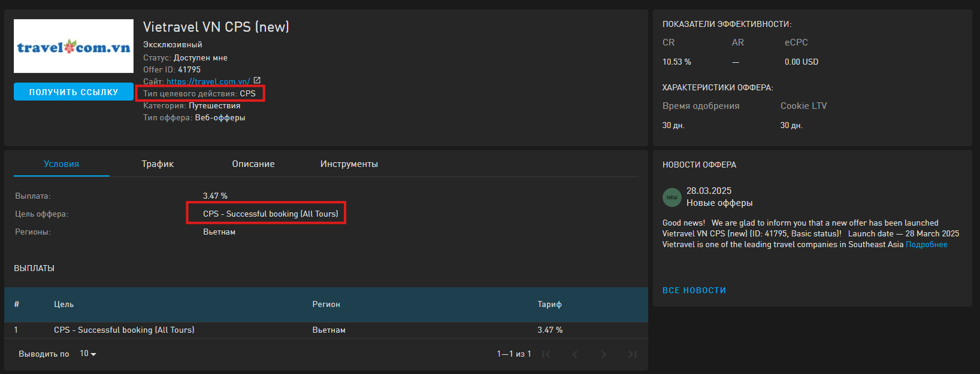
Task: Click ХАРАКТЕРИСТИКИ ОФФЕРА heading
Action: [x=718, y=87]
